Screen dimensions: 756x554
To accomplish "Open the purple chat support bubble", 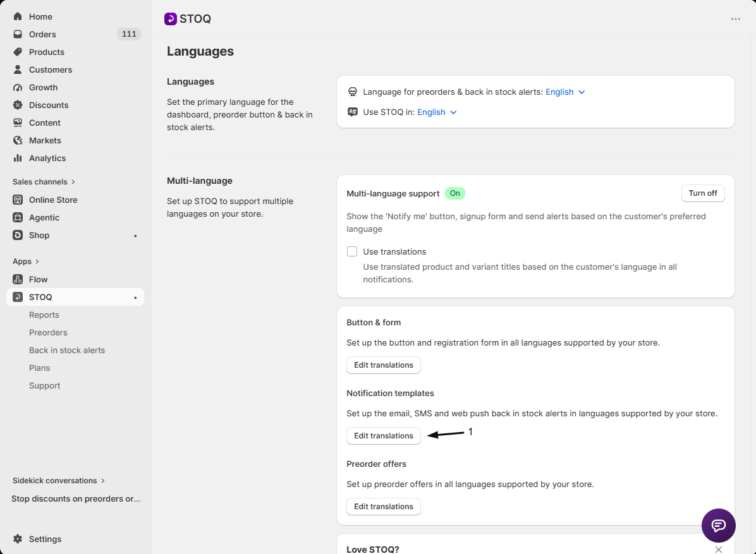I will (x=719, y=525).
